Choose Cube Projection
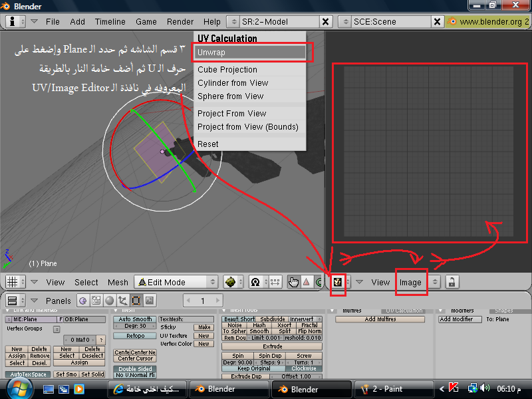Image resolution: width=532 pixels, height=399 pixels. pos(249,70)
